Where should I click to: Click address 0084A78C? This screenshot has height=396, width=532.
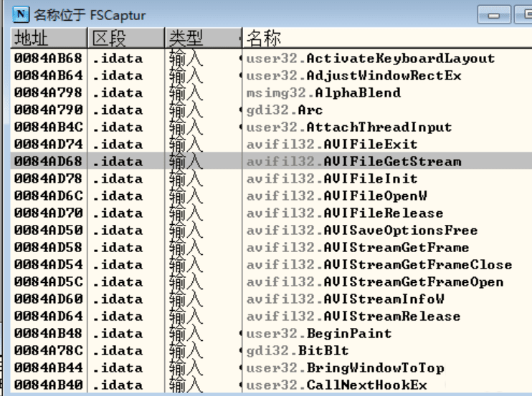click(x=48, y=351)
